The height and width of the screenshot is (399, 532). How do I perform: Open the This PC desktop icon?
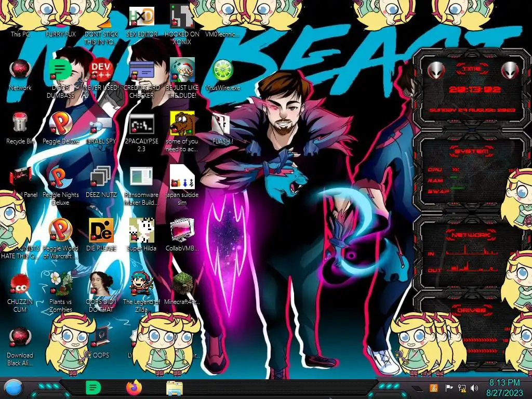20,34
